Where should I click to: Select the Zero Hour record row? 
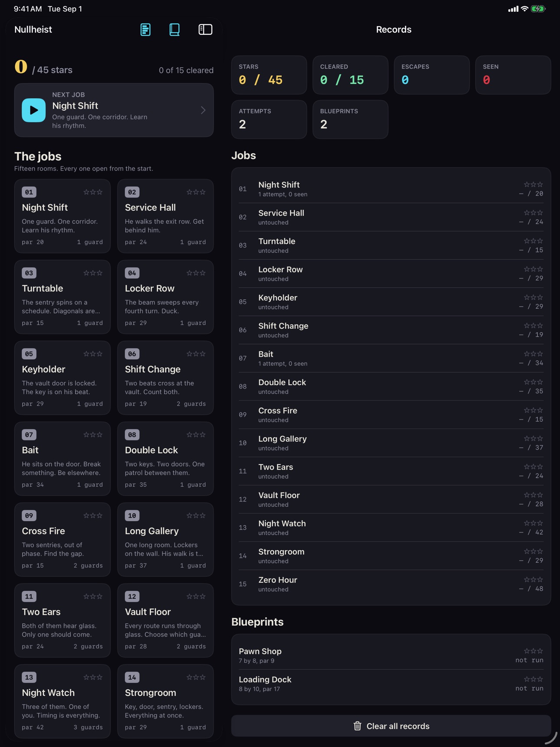coord(391,584)
